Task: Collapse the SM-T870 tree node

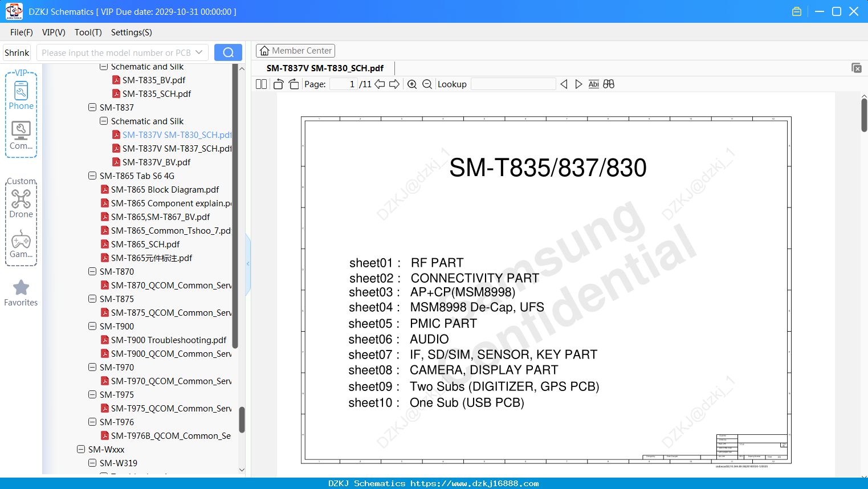Action: click(92, 271)
